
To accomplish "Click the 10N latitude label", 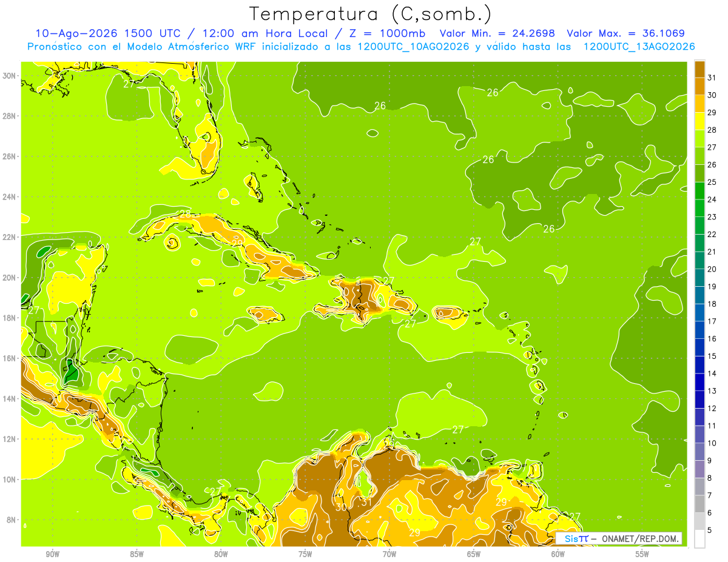I will coord(10,480).
